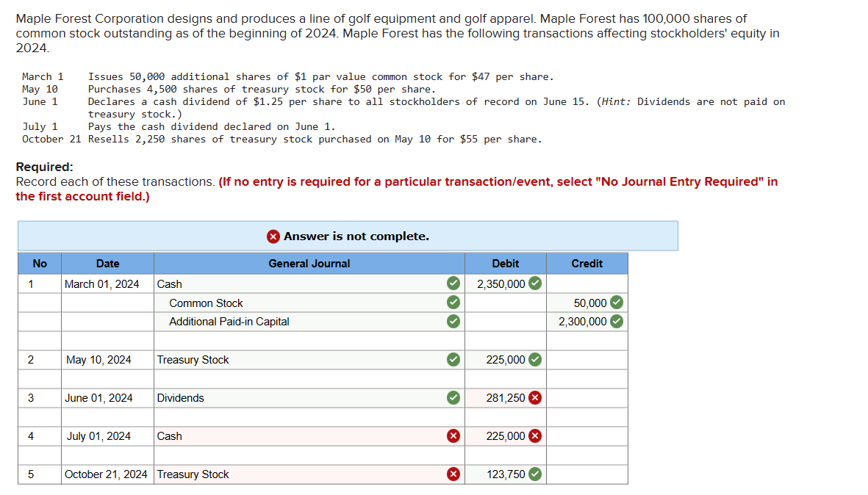The height and width of the screenshot is (495, 868).
Task: Click the 123,750 debit amount
Action: (506, 474)
